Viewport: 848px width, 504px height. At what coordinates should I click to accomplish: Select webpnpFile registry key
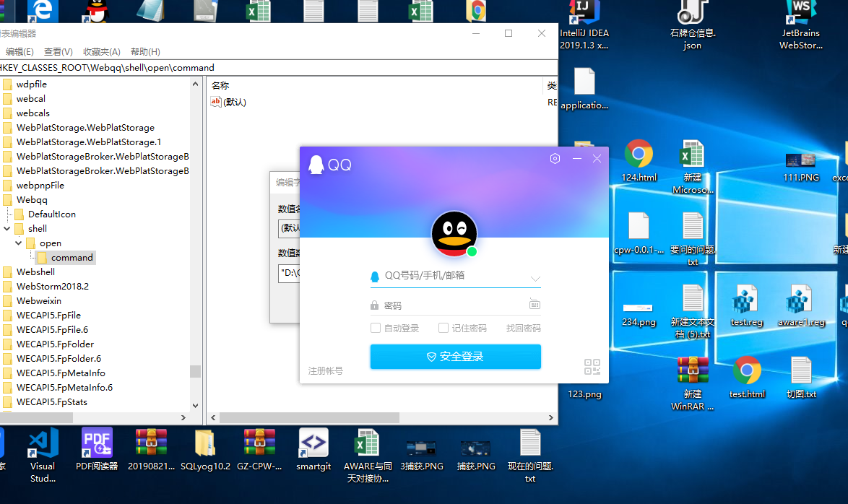pos(40,185)
